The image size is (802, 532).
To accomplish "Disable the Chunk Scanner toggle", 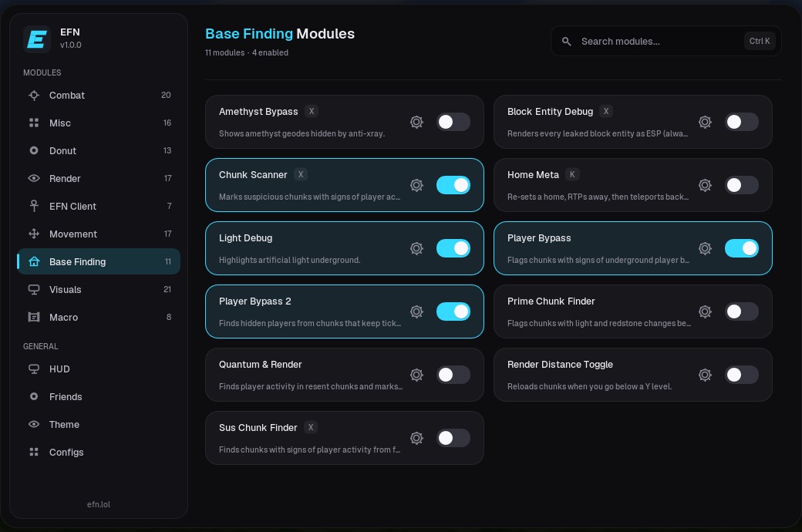I will [453, 185].
